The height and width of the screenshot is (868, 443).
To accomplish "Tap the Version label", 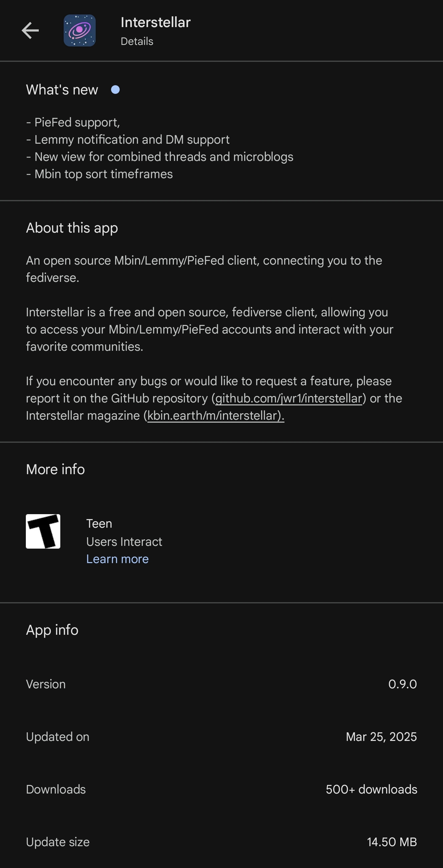I will (x=46, y=684).
